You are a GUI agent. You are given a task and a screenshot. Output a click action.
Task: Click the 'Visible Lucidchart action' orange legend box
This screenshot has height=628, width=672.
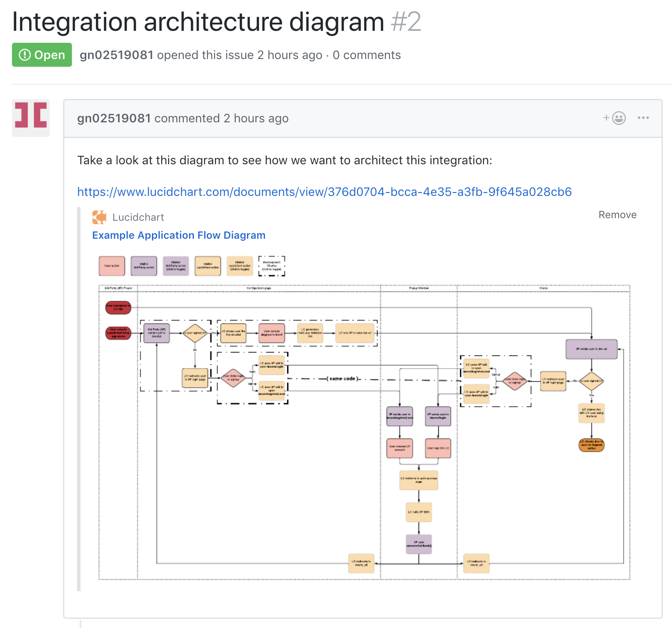point(208,266)
